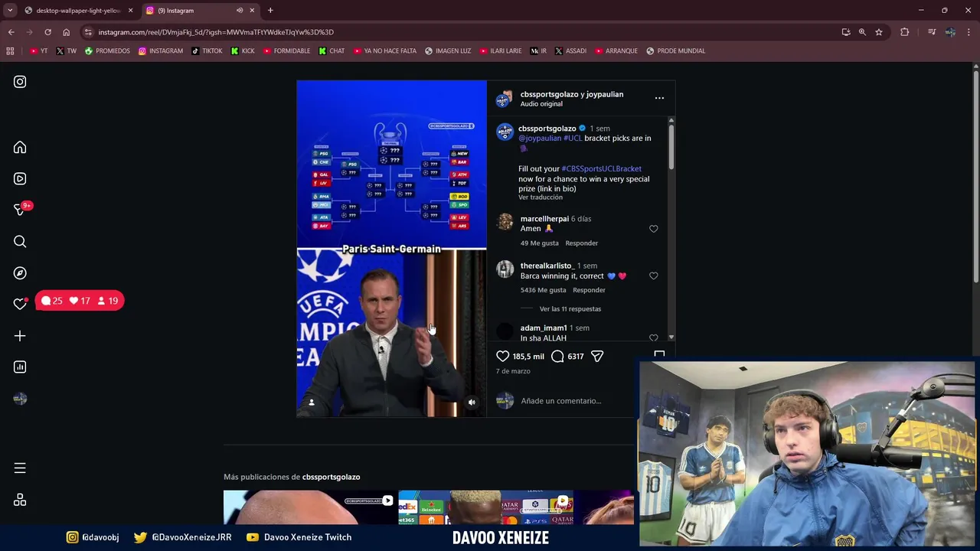The image size is (980, 551).
Task: Mute the tab via its audio icon
Action: pos(240,11)
